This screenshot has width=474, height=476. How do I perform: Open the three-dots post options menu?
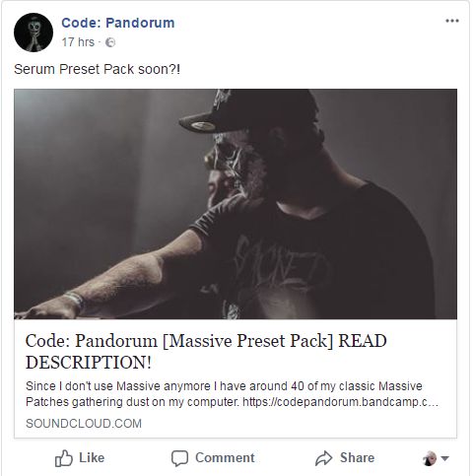[452, 21]
